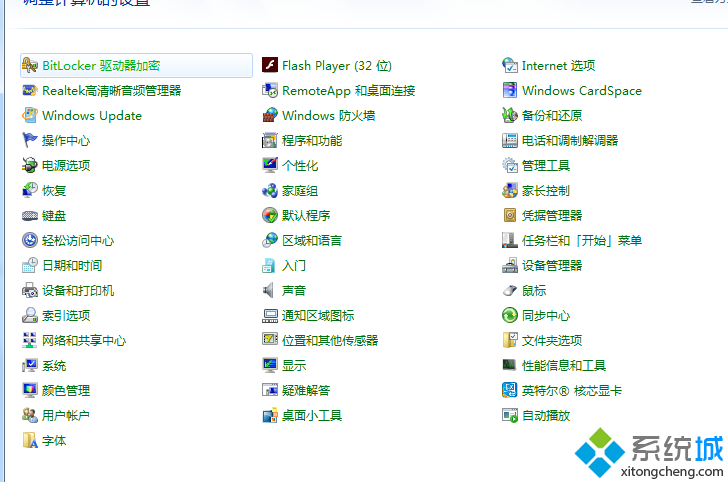Click the Realtek高清晰音频管理器 speaker icon
The image size is (728, 482).
pos(30,91)
